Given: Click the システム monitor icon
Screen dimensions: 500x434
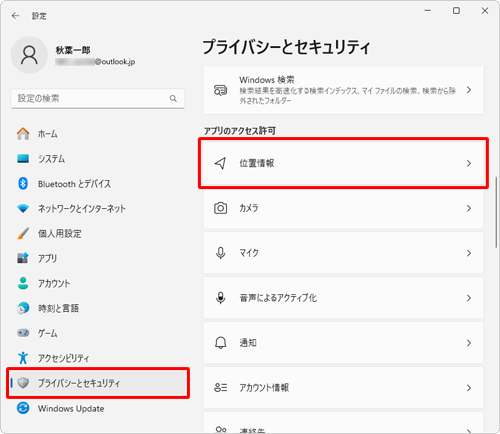Looking at the screenshot, I should coord(23,158).
